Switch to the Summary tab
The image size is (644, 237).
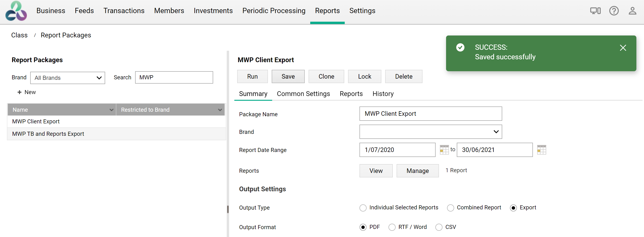tap(253, 94)
